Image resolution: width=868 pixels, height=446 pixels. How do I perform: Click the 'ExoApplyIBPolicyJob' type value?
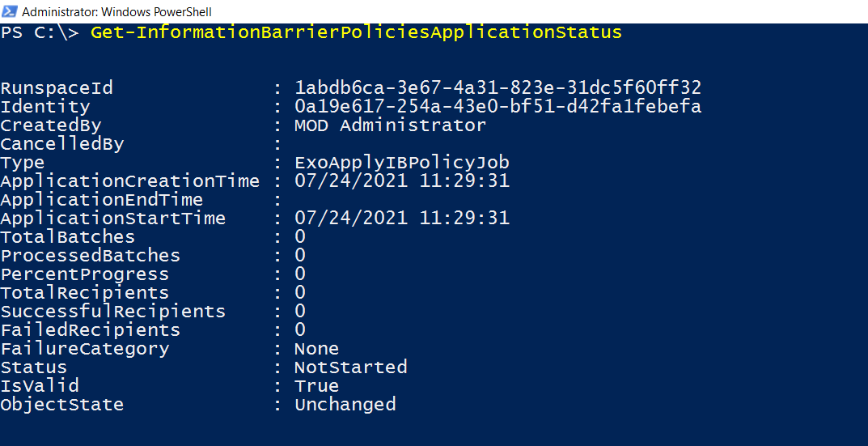pos(401,163)
